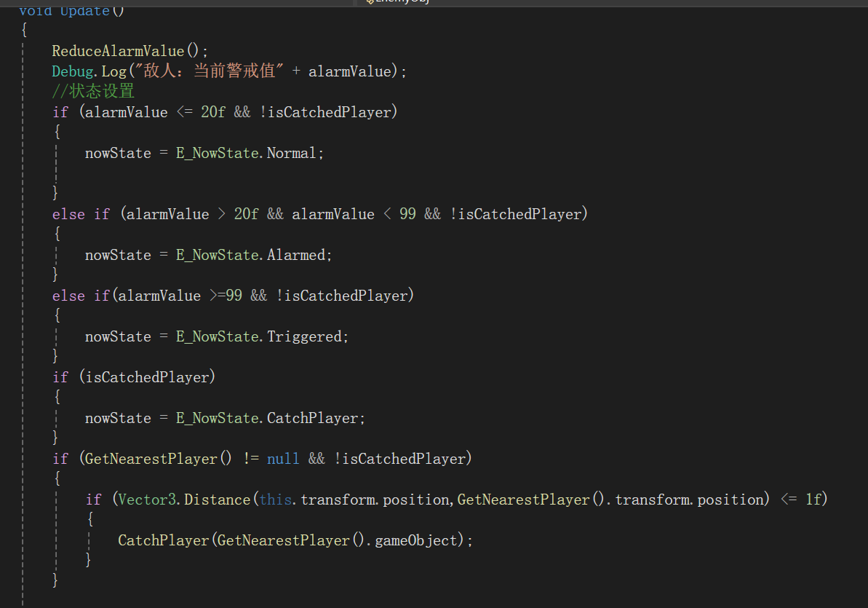Click the EnemyObj class icon in navigation bar
Image resolution: width=868 pixels, height=608 pixels.
(370, 2)
